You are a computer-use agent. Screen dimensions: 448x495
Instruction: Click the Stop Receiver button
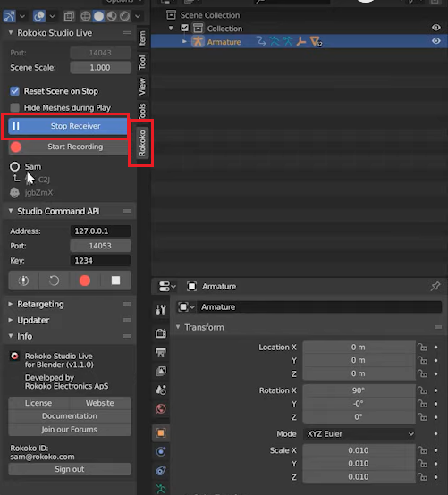pyautogui.click(x=67, y=126)
